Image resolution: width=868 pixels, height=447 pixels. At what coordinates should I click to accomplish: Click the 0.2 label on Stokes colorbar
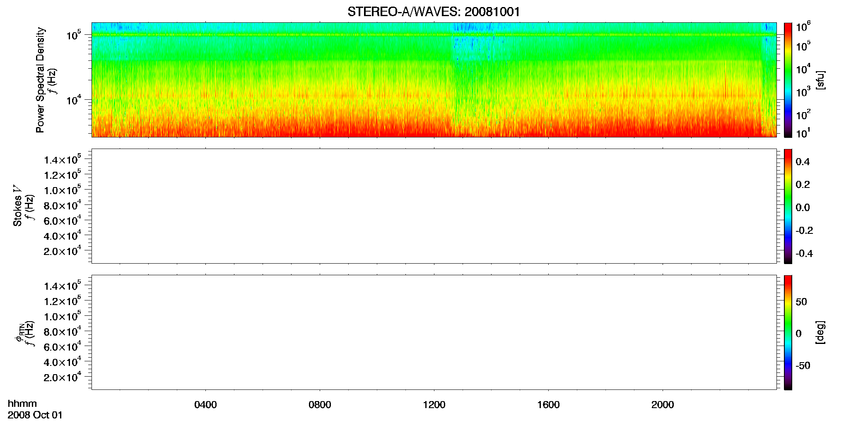tap(803, 185)
